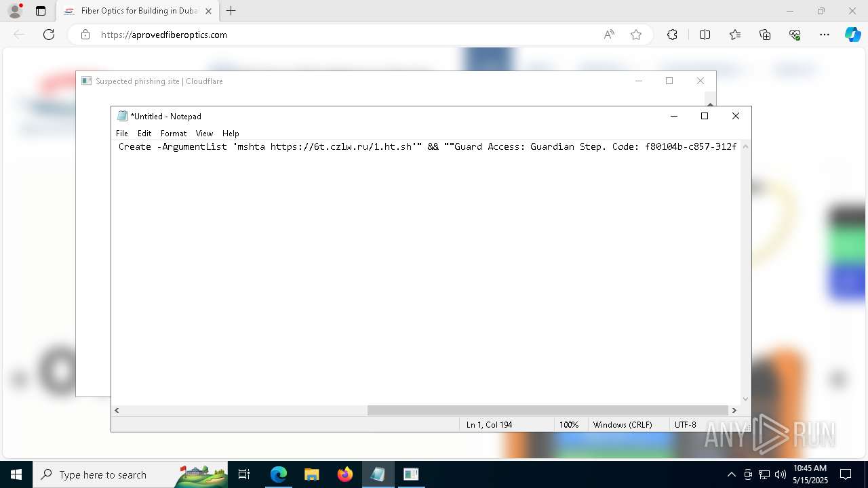
Task: Click the Ln 1, Col 194 status
Action: coord(489,425)
